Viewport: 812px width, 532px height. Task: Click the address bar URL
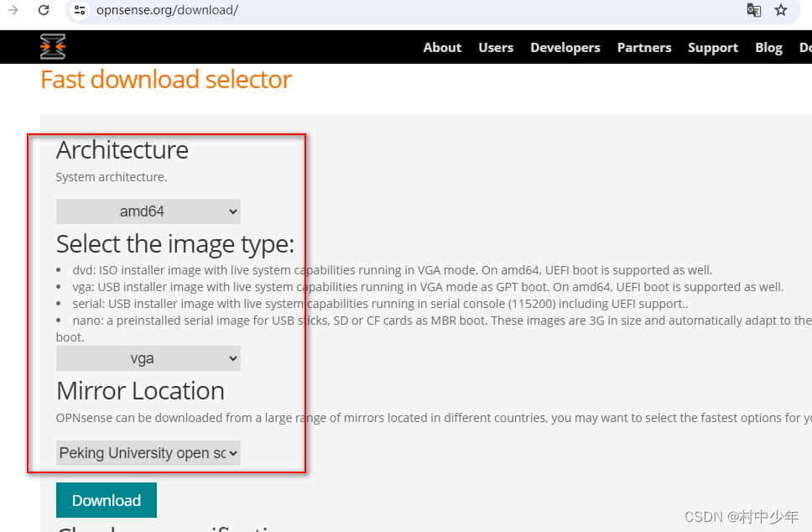click(x=167, y=10)
